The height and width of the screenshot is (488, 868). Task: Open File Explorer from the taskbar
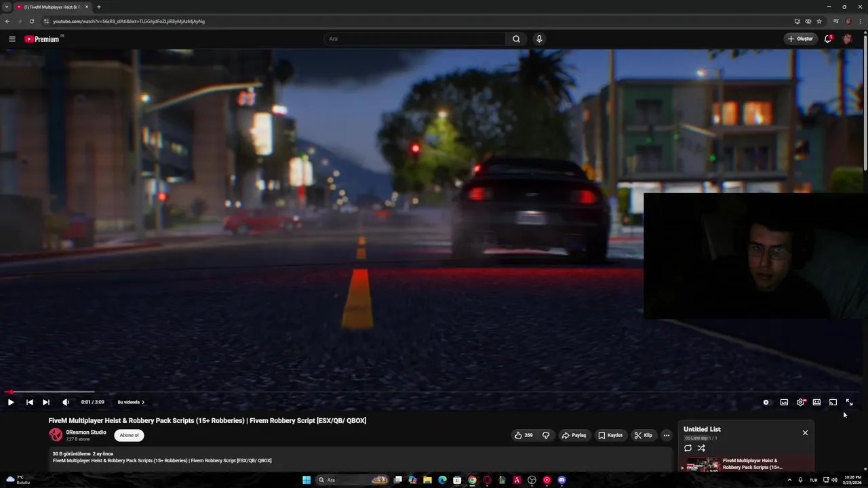click(427, 480)
